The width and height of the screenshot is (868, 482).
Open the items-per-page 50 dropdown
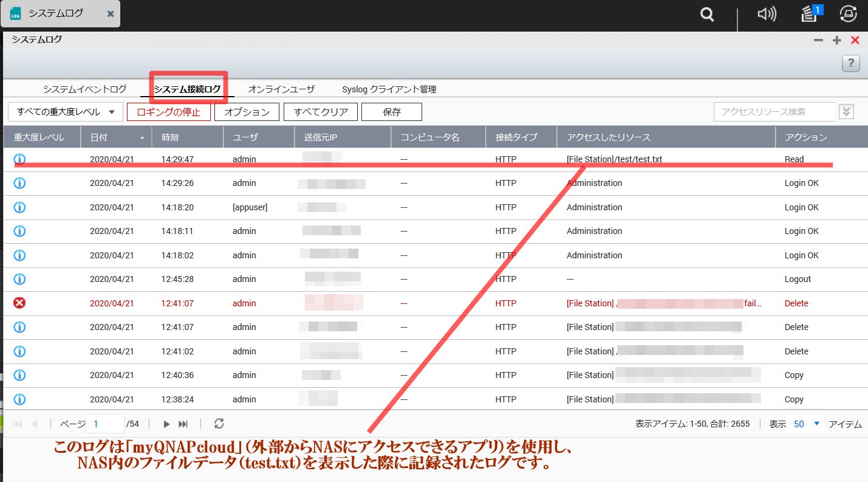[807, 424]
